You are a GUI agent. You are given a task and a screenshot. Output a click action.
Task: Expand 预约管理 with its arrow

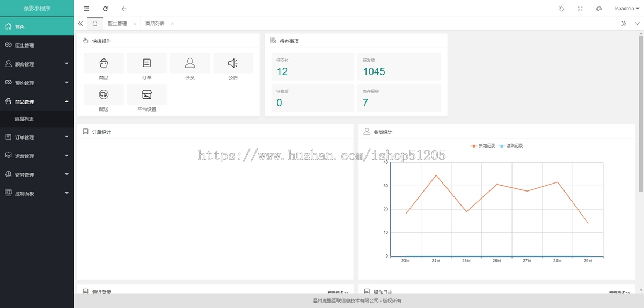click(x=67, y=83)
